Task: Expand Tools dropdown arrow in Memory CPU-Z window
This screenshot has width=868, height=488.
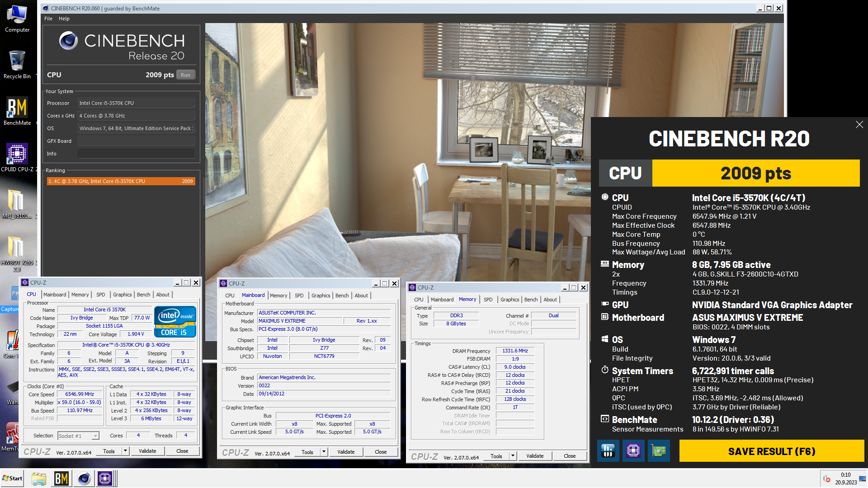Action: [x=513, y=456]
